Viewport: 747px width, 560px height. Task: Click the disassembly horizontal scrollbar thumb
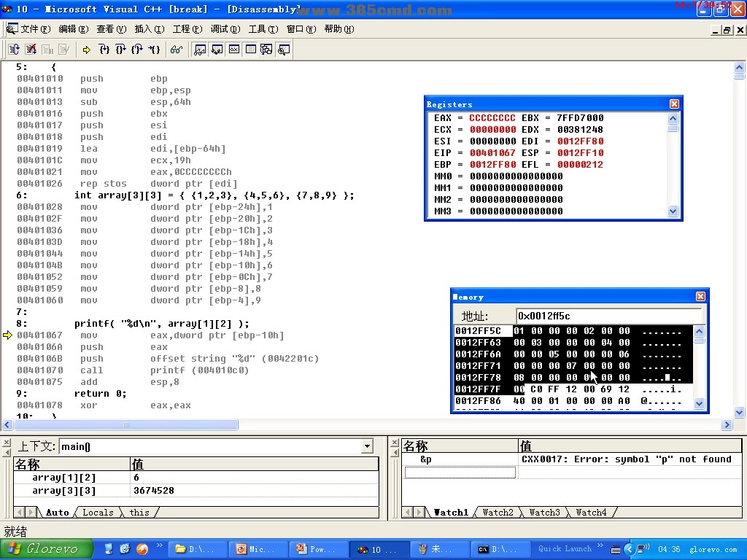coord(125,425)
